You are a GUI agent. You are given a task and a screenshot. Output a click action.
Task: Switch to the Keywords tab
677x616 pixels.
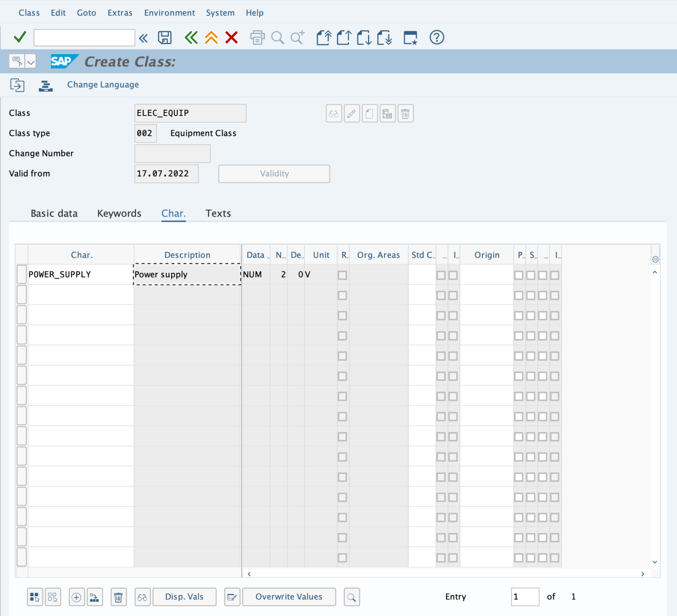[119, 213]
